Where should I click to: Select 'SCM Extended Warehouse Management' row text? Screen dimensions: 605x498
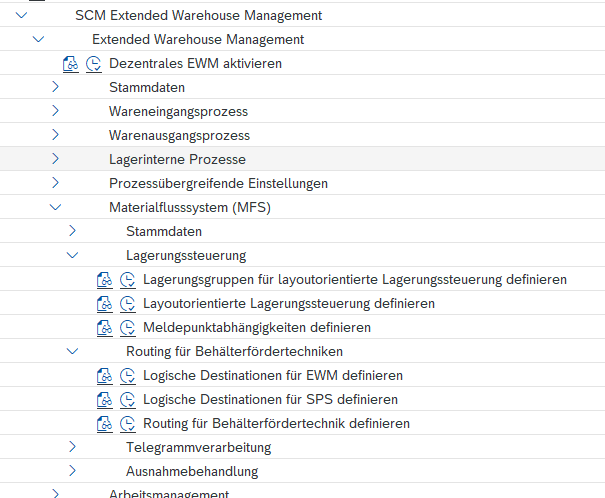pos(198,15)
